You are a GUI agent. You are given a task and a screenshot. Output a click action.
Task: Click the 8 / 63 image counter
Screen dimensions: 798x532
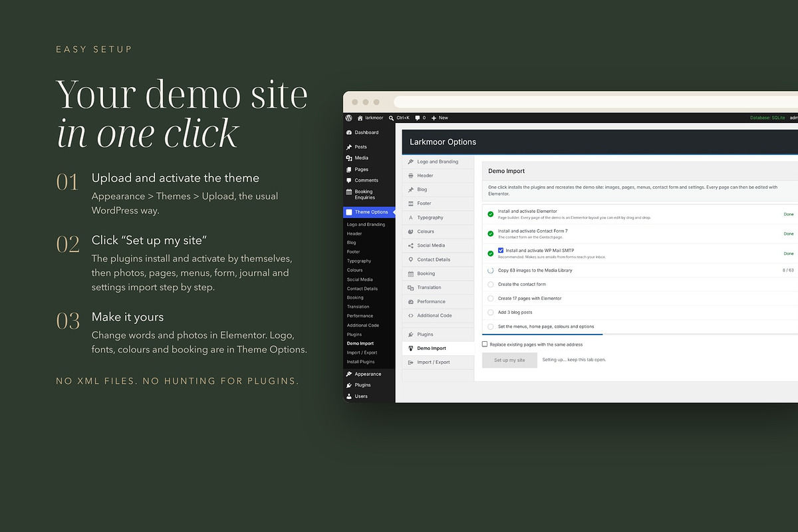788,271
